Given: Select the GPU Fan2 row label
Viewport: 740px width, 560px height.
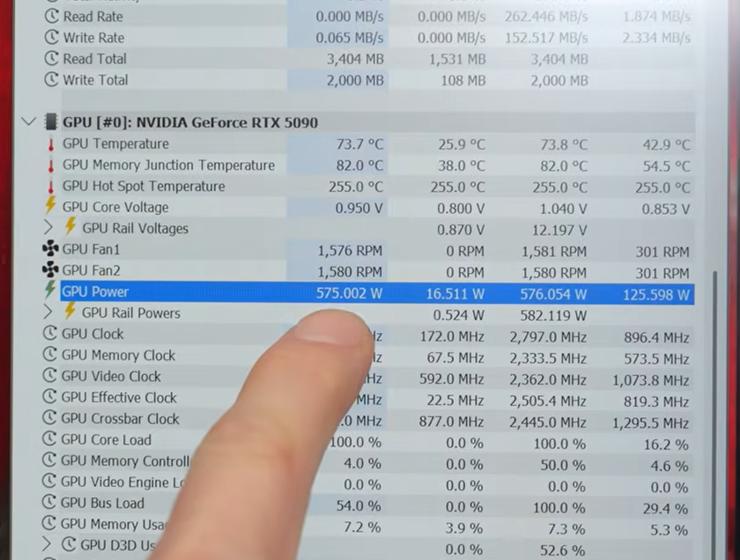Looking at the screenshot, I should [91, 270].
